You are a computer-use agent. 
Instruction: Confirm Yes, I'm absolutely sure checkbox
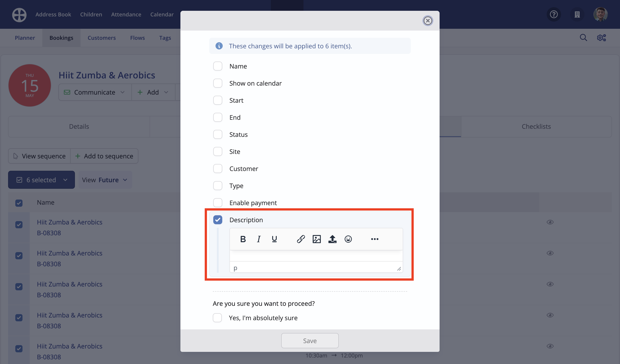tap(217, 318)
